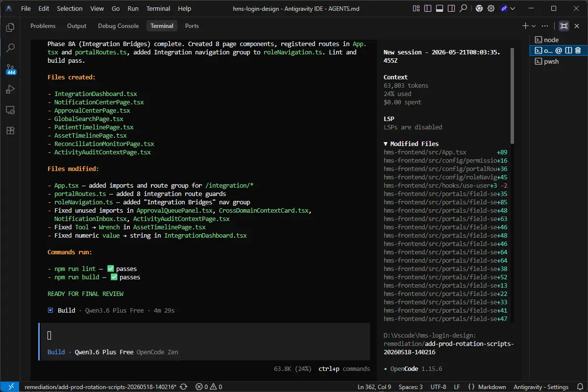Open the File menu

click(x=26, y=8)
